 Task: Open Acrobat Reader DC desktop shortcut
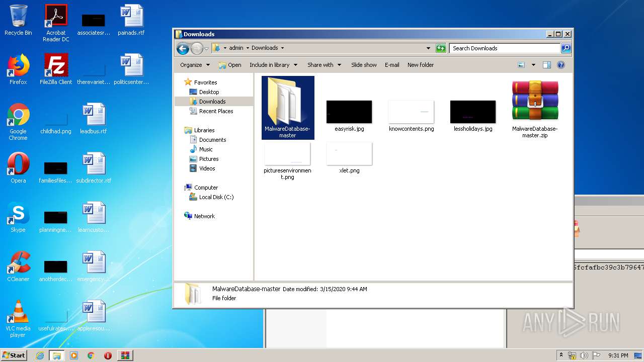coord(56,23)
